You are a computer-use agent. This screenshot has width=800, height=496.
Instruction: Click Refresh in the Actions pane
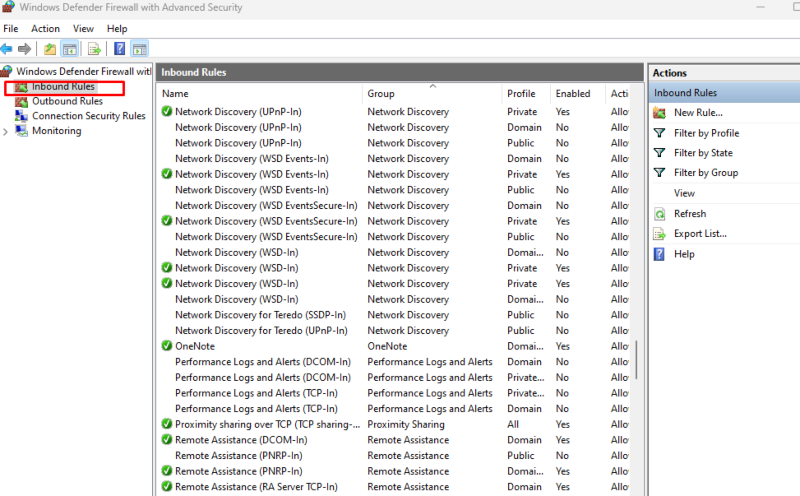tap(690, 214)
